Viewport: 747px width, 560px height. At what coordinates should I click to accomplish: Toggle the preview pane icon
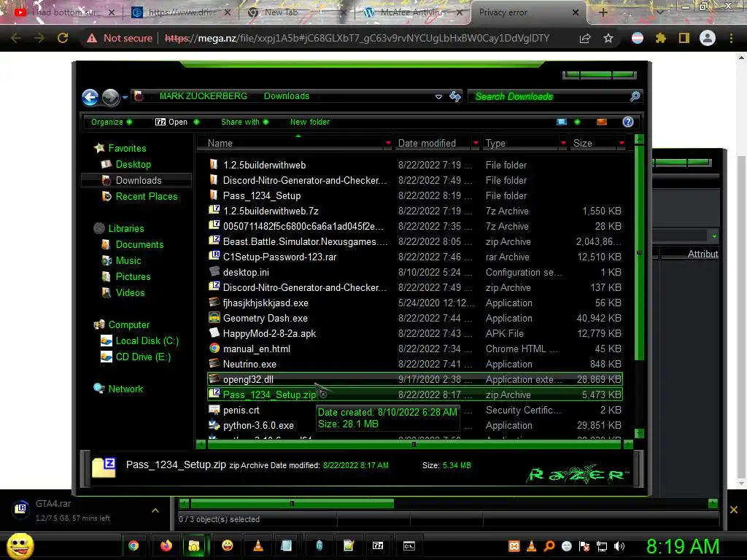pyautogui.click(x=602, y=122)
